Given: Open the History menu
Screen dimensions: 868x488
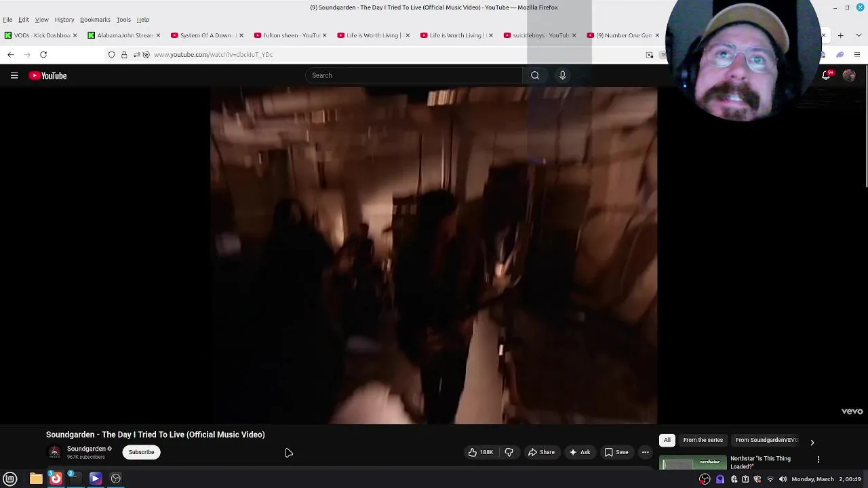Looking at the screenshot, I should tap(64, 20).
